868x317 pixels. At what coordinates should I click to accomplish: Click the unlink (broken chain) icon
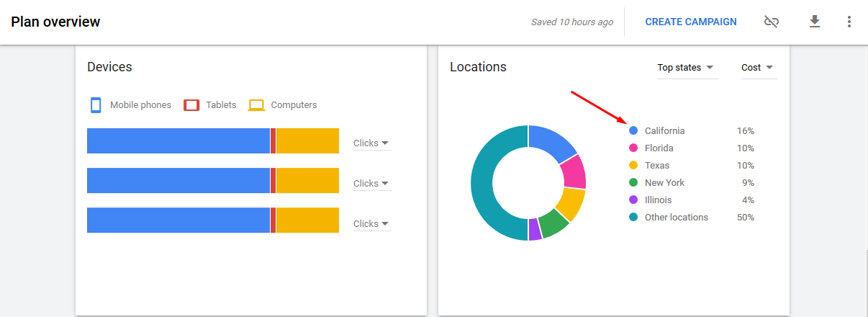click(772, 22)
